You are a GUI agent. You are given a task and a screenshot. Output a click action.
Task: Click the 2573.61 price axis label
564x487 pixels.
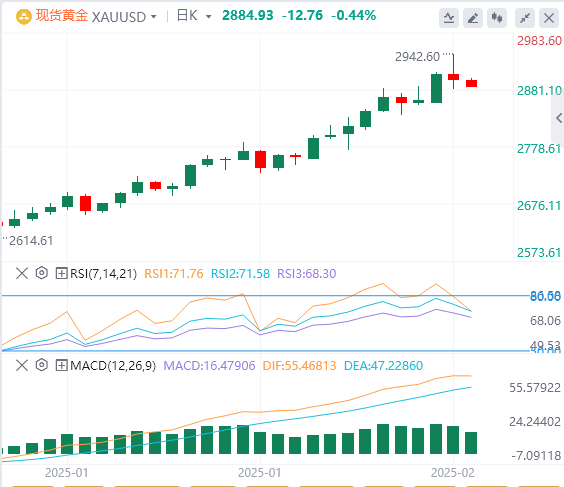[539, 253]
